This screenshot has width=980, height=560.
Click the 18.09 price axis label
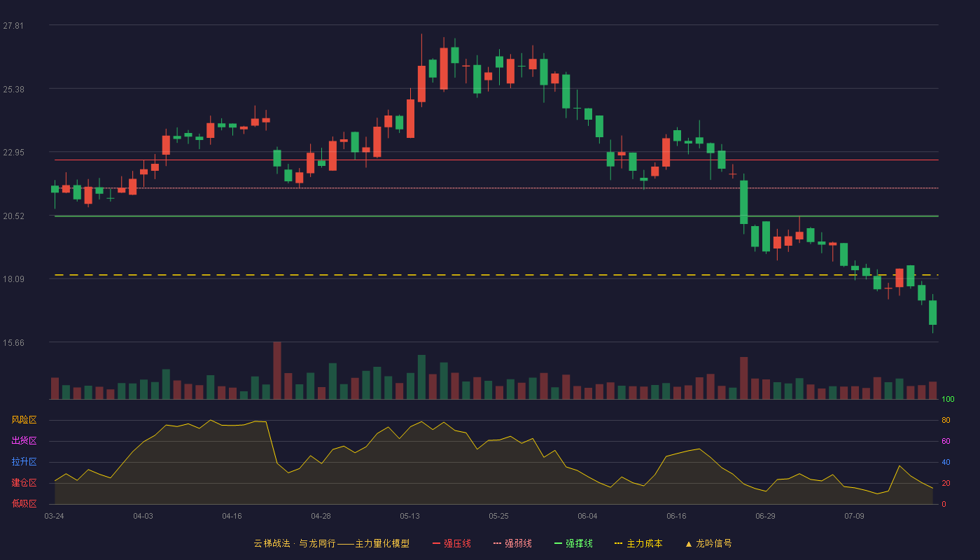click(x=13, y=279)
